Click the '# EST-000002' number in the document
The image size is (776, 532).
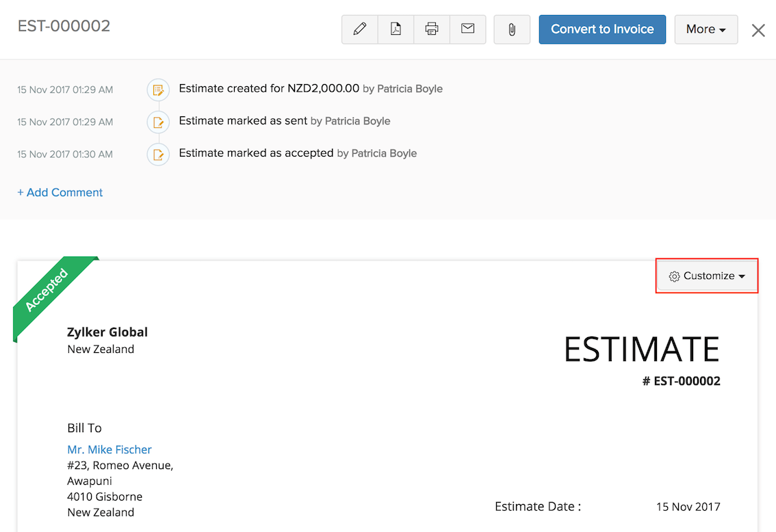(681, 381)
